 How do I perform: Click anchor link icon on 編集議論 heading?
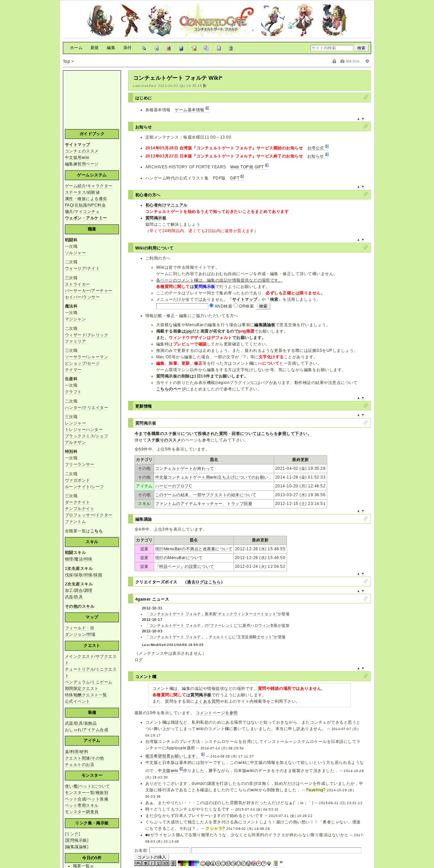coord(365,519)
